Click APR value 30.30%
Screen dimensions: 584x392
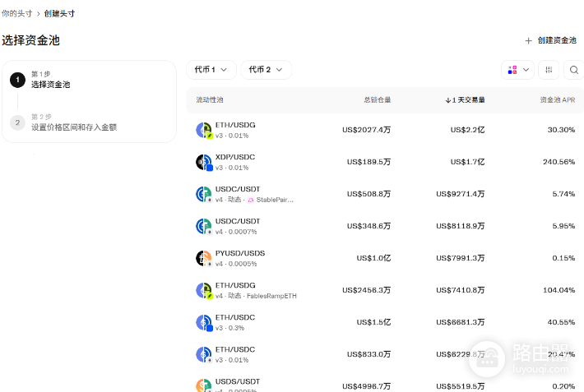coord(561,130)
